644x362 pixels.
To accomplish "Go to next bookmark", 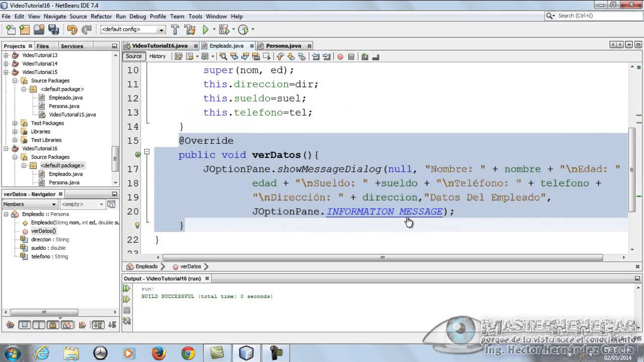I will [291, 56].
